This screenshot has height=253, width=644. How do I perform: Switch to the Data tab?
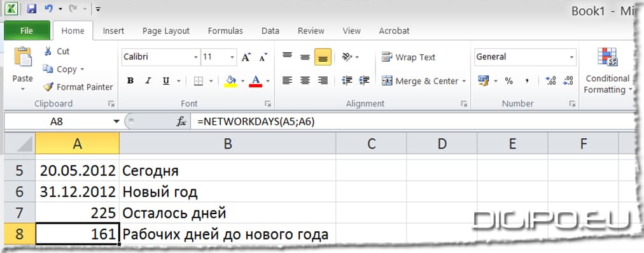[x=270, y=31]
